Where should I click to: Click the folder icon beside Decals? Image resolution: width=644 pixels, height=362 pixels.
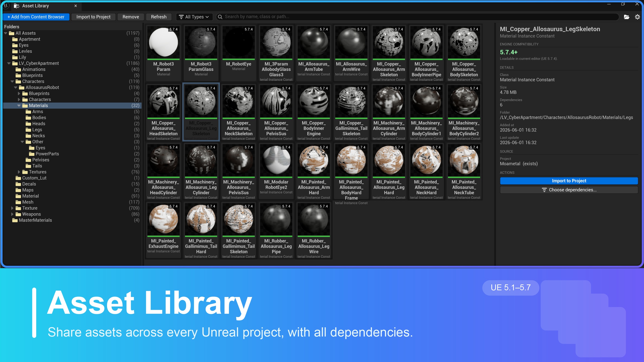pos(18,184)
